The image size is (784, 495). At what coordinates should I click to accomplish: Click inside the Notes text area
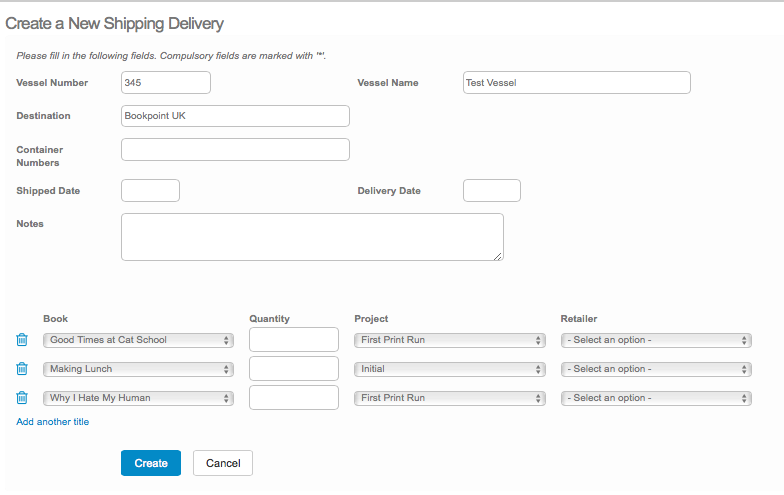312,237
